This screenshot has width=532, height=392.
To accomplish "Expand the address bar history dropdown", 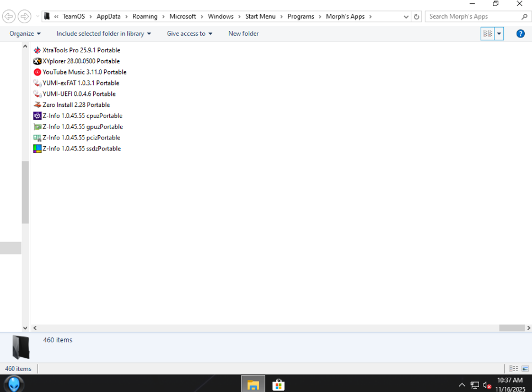I will click(406, 17).
